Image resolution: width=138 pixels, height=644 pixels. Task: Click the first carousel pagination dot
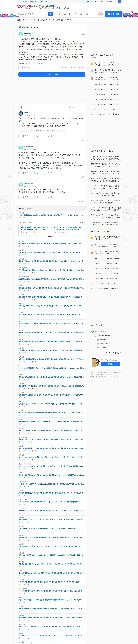click(x=49, y=237)
